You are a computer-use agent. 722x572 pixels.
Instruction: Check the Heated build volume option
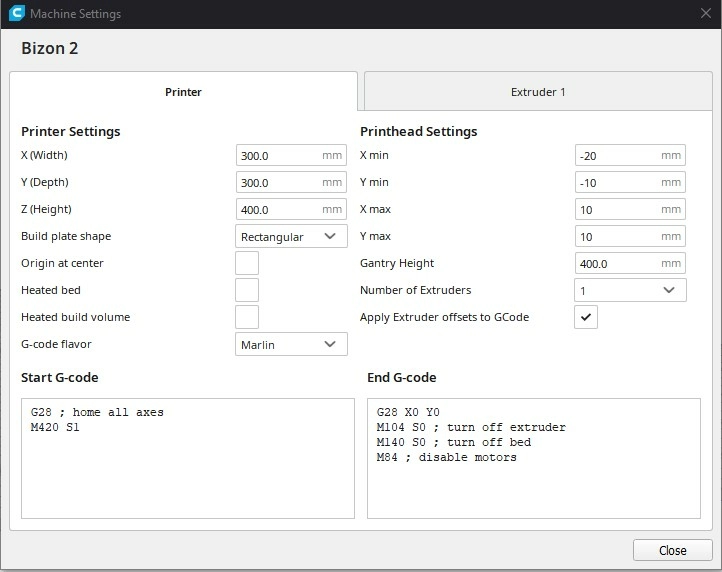coord(246,317)
